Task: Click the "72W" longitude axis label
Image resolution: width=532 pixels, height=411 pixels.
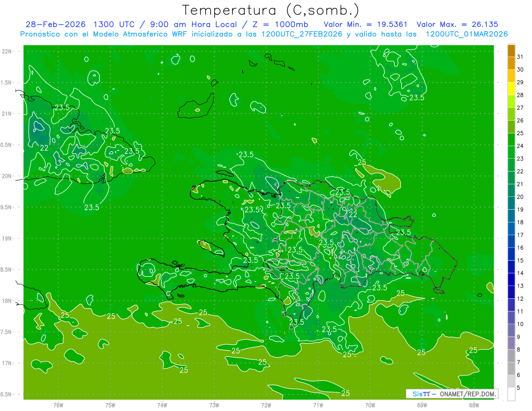Action: click(x=266, y=405)
